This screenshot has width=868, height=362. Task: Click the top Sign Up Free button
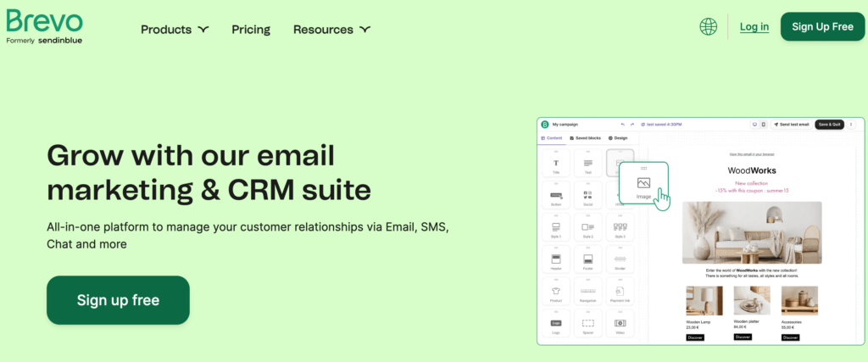click(x=822, y=26)
